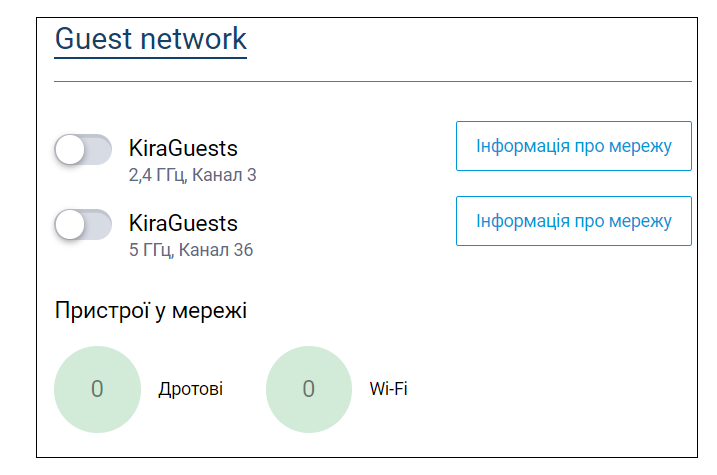The width and height of the screenshot is (717, 475).
Task: Click the blue separator line under Guest network
Action: click(x=373, y=81)
